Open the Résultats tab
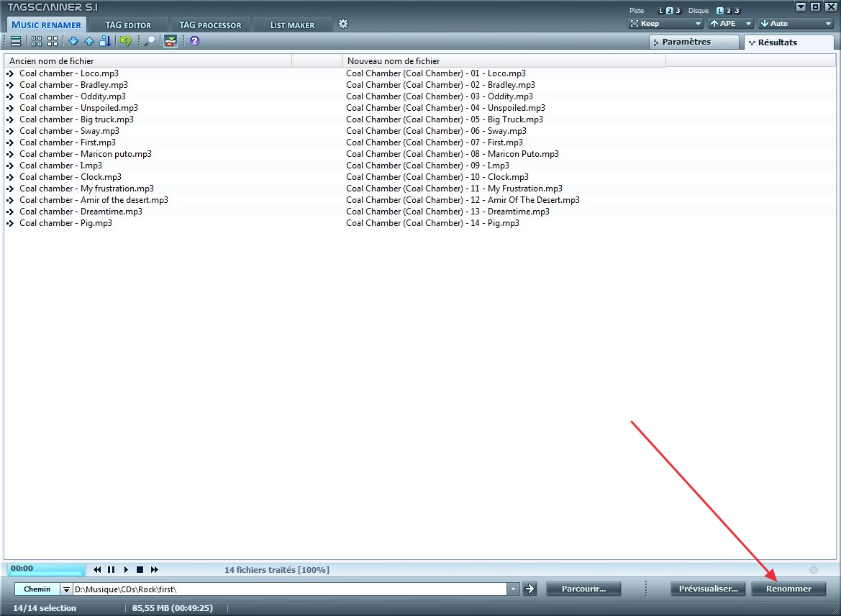 (789, 42)
